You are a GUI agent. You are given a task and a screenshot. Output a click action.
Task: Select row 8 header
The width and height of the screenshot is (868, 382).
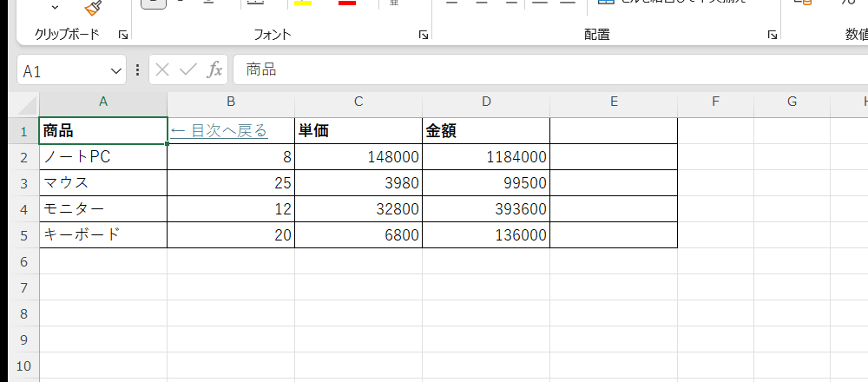click(x=23, y=313)
